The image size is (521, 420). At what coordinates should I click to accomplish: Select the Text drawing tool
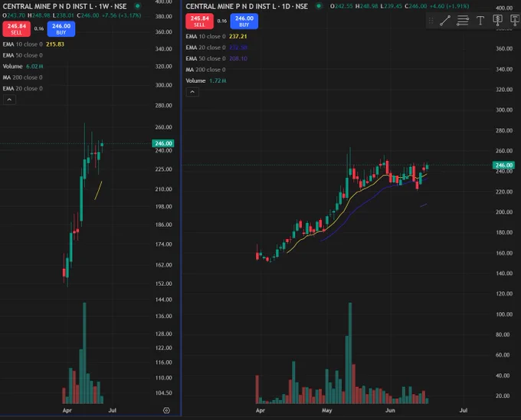[480, 21]
